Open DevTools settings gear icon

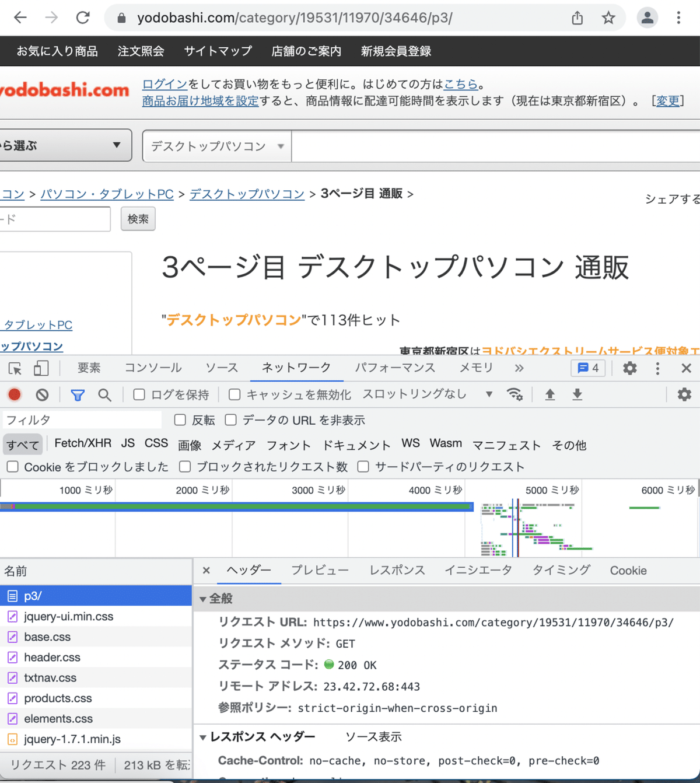[x=630, y=368]
